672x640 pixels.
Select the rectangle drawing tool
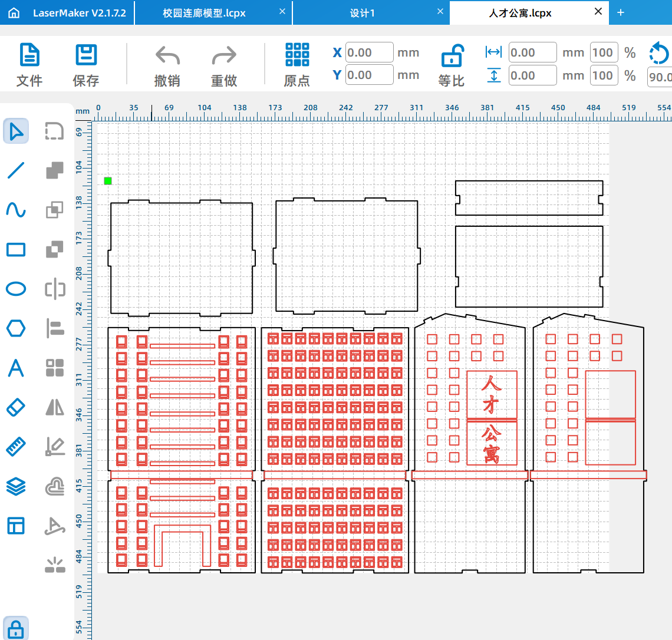(17, 249)
